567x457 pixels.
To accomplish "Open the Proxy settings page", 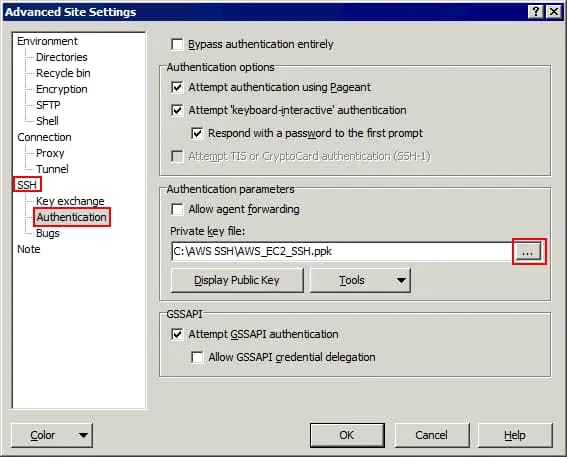I will (50, 153).
